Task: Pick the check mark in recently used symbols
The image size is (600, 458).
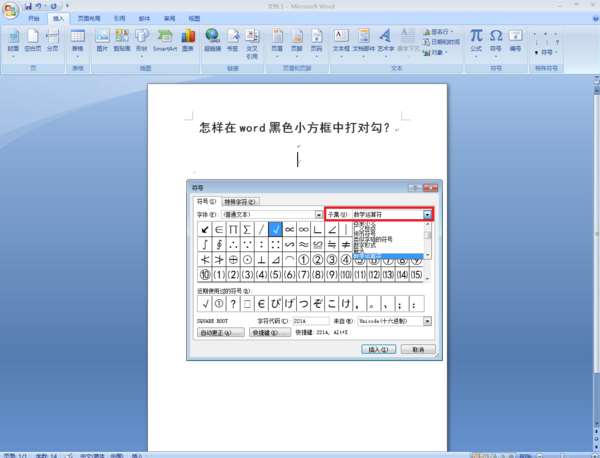Action: [x=205, y=304]
